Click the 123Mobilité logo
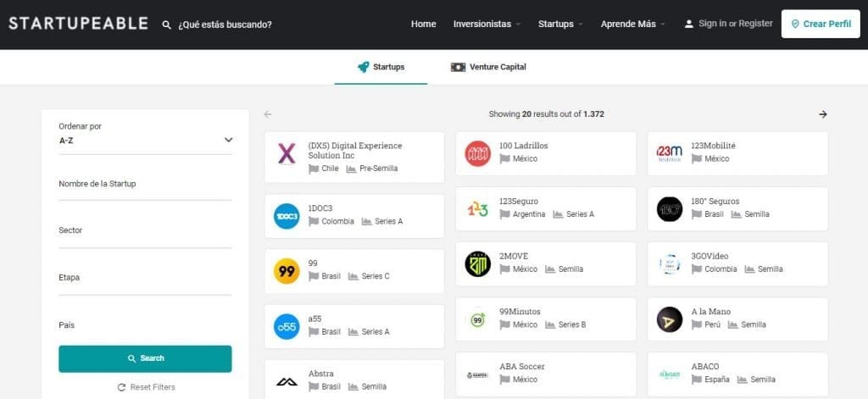 (670, 153)
